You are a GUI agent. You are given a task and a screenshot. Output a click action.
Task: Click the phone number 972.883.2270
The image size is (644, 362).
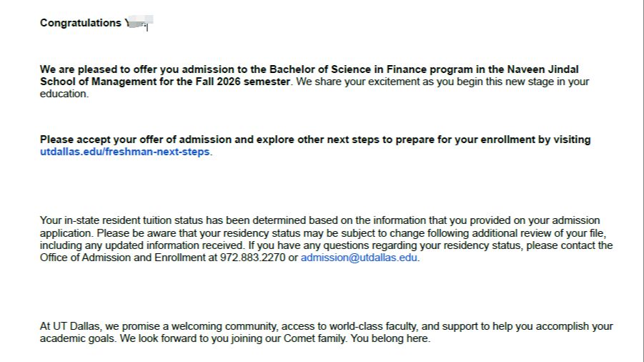click(x=252, y=258)
